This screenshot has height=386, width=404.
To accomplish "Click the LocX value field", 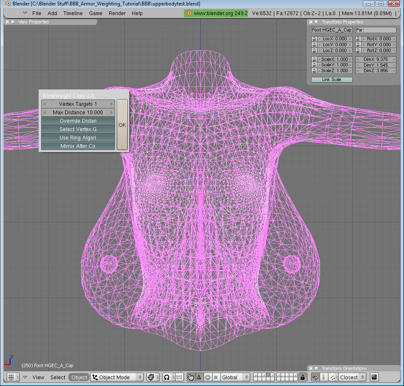I will click(335, 39).
